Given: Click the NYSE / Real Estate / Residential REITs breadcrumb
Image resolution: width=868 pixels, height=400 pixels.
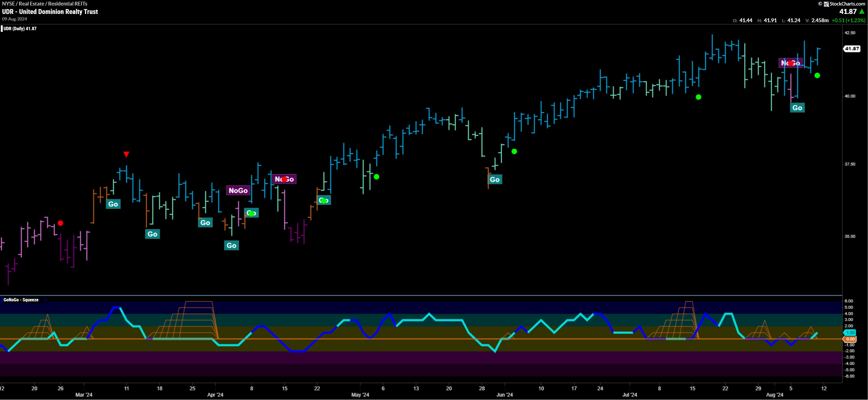Looking at the screenshot, I should tap(45, 4).
